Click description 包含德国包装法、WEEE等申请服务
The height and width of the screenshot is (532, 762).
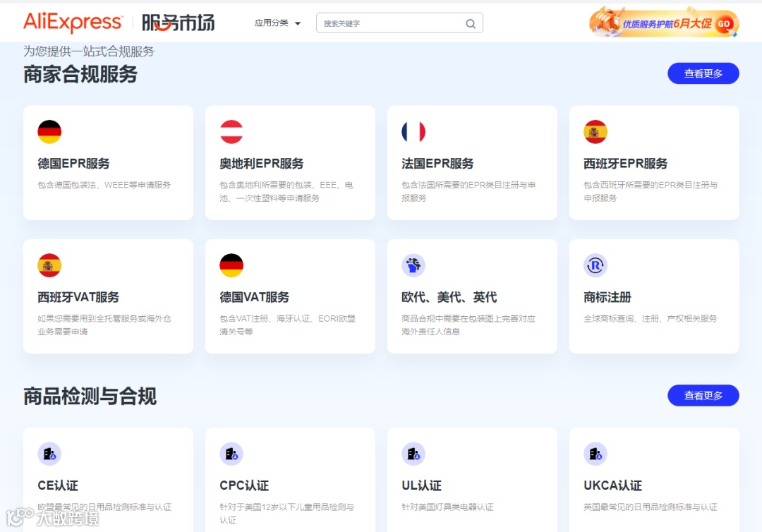coord(104,185)
